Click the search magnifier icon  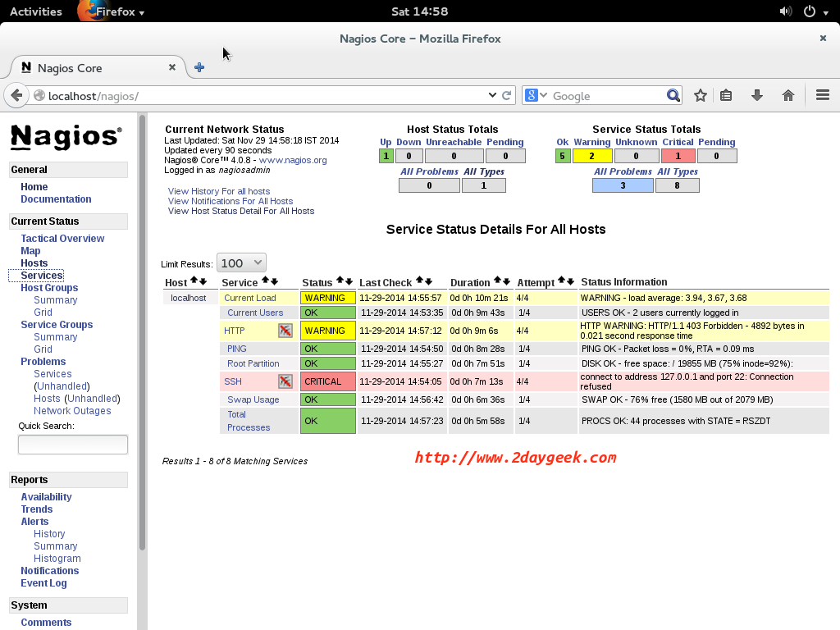[x=673, y=95]
